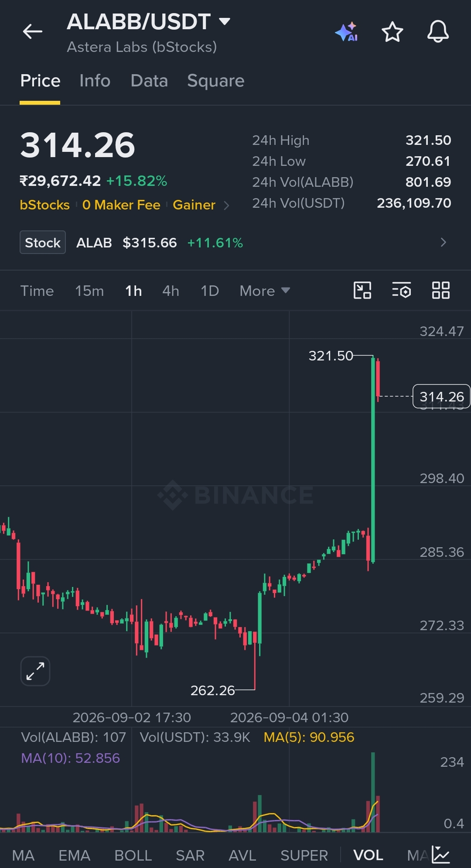Tap the bStocks tag
This screenshot has height=868, width=471.
pyautogui.click(x=44, y=205)
